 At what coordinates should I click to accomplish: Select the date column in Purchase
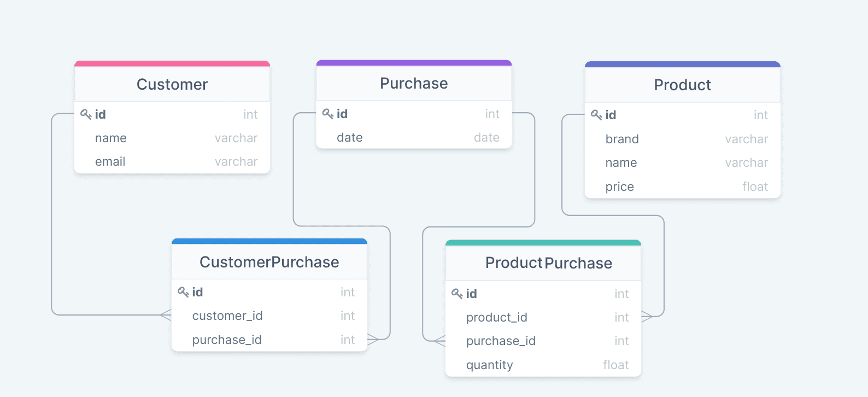tap(414, 137)
